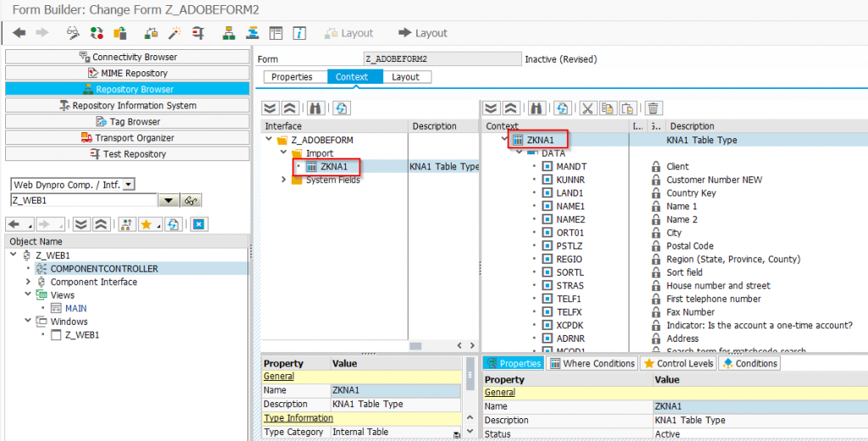
Task: Click the main toolbar Back arrow
Action: point(19,33)
